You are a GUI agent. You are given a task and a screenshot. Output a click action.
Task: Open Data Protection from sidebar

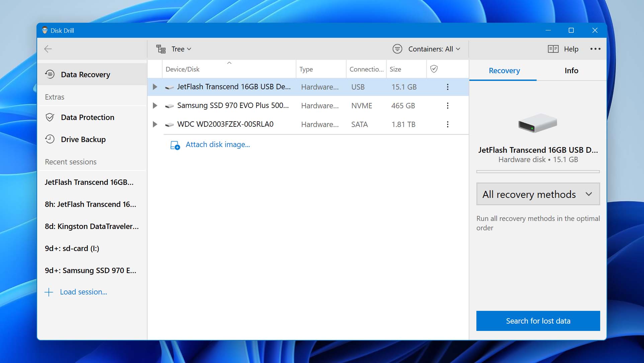(87, 117)
